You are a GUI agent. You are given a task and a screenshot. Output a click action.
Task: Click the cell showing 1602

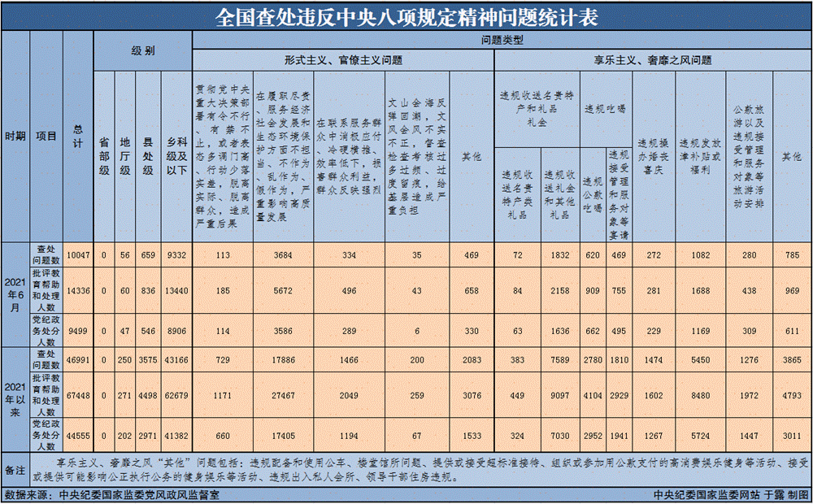(x=654, y=395)
